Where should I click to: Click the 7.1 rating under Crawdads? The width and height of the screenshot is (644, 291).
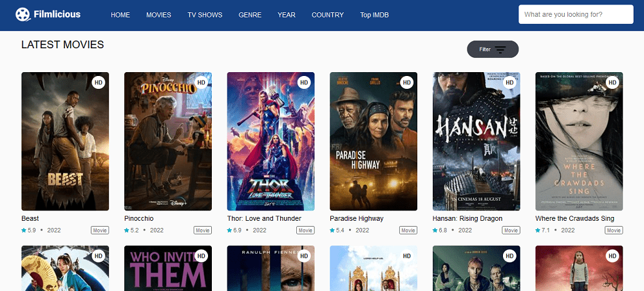coord(546,230)
